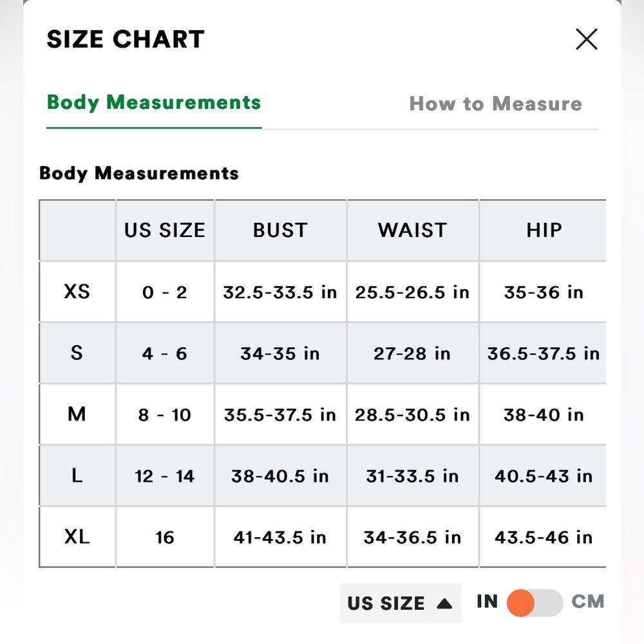Switch units by clicking the CM label
The image size is (644, 644).
pyautogui.click(x=588, y=601)
